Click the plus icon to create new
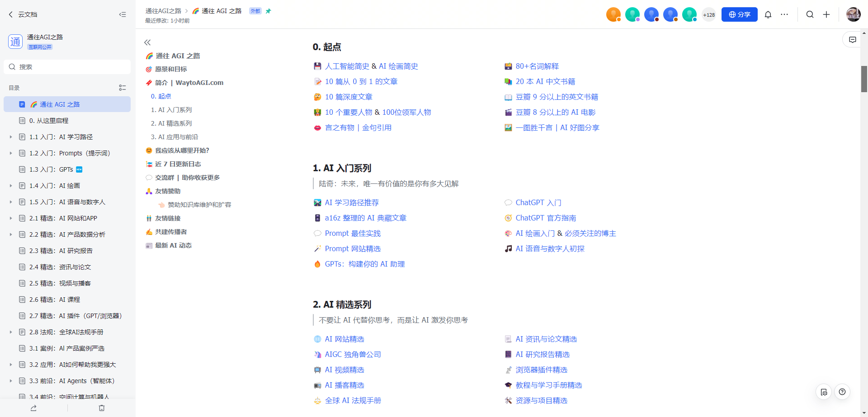868x417 pixels. point(826,14)
